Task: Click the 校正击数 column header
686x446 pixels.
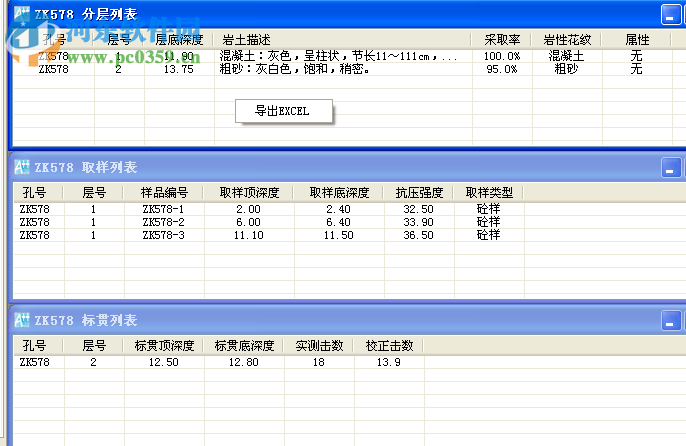Action: click(x=389, y=346)
